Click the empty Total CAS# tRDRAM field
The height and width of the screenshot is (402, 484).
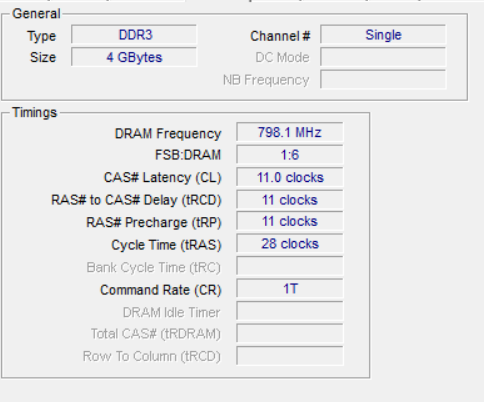click(x=290, y=333)
